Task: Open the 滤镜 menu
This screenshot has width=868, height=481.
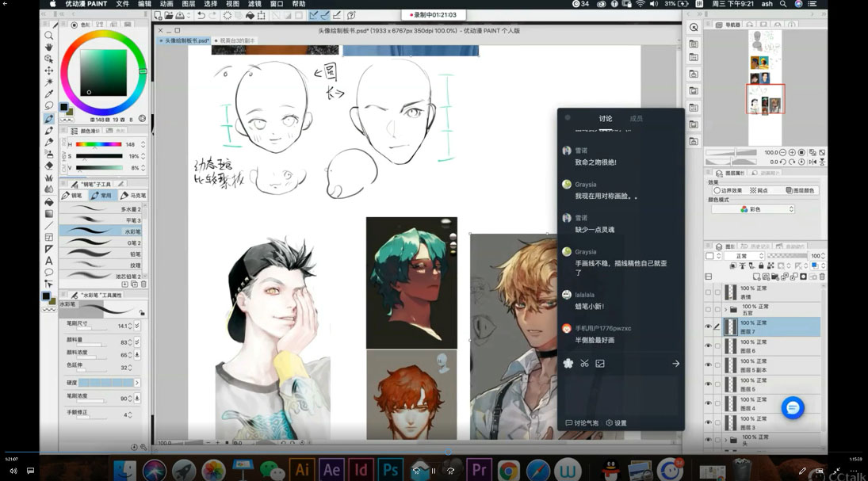Action: (254, 4)
